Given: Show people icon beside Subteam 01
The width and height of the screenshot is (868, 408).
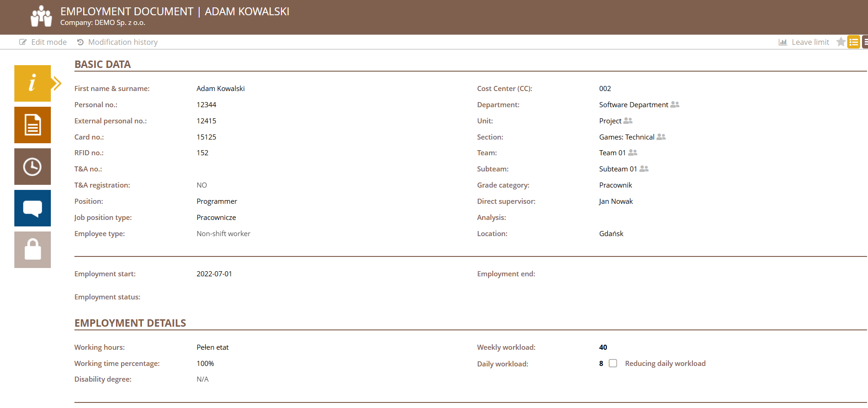Looking at the screenshot, I should coord(644,169).
